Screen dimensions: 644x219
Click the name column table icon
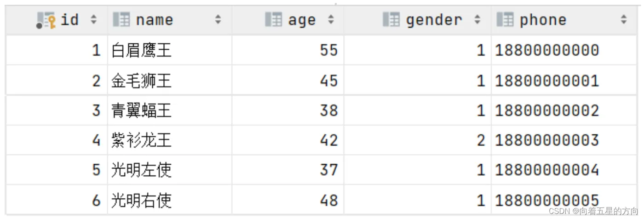click(x=121, y=20)
